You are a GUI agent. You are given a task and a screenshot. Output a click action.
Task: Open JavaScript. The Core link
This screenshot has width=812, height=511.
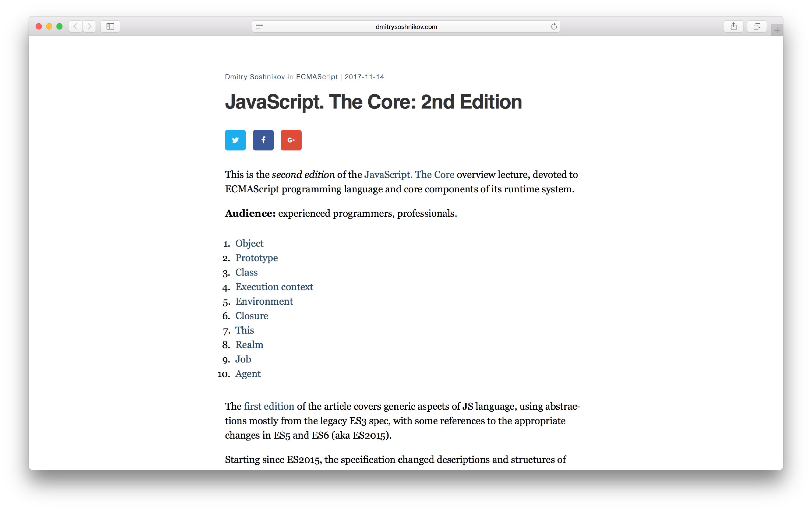pyautogui.click(x=409, y=175)
